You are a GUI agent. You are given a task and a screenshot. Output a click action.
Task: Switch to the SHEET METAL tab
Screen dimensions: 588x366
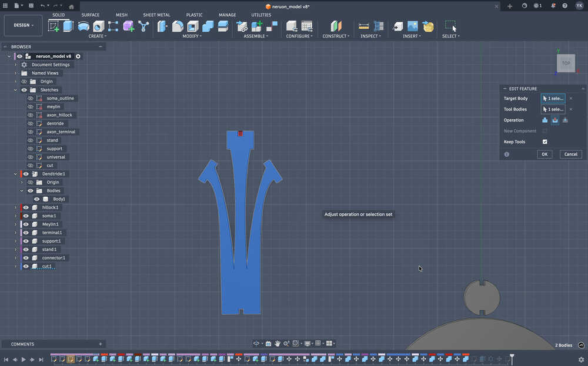[156, 15]
